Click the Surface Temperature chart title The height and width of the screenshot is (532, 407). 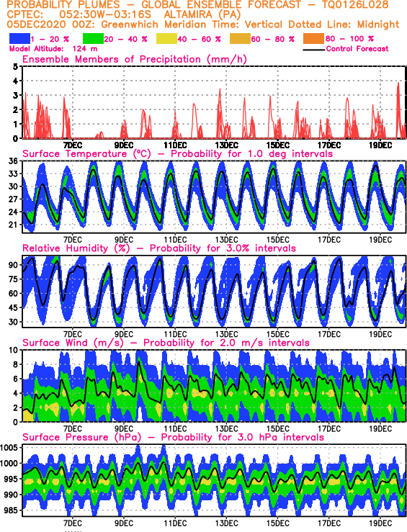(177, 154)
